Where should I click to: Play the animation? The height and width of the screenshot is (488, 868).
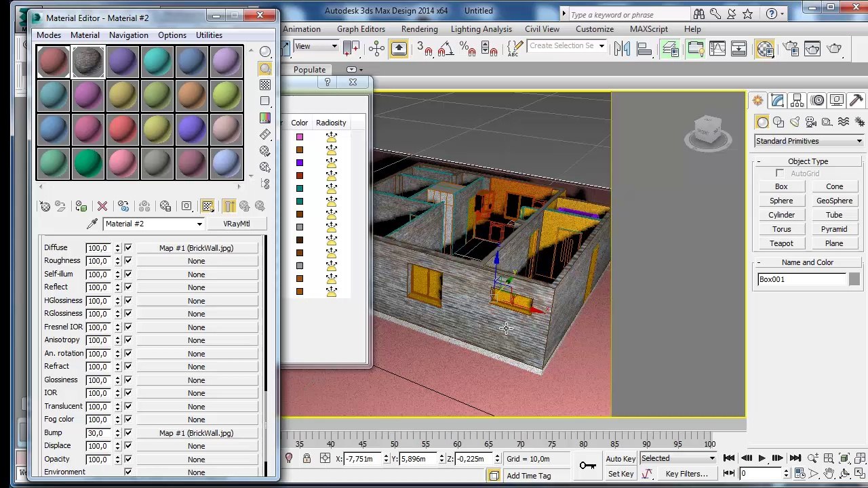click(x=762, y=459)
